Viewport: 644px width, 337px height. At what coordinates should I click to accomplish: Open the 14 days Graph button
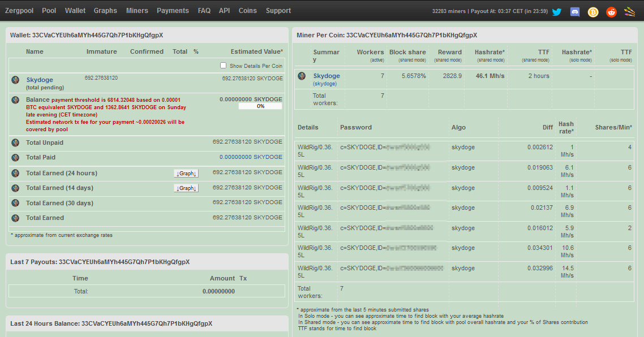[x=186, y=188]
